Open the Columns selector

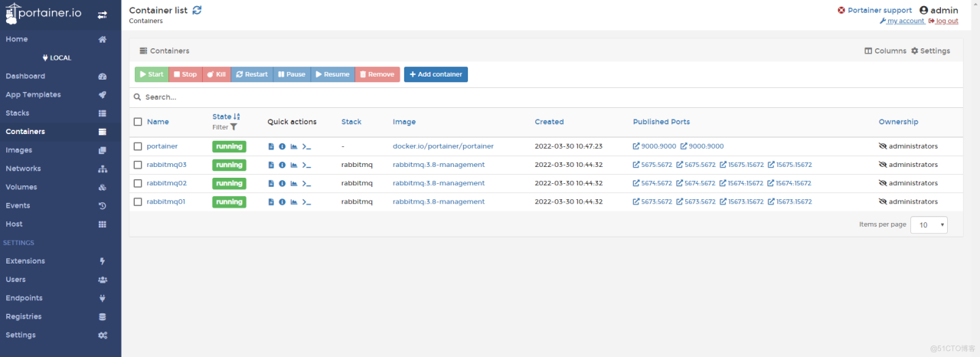885,51
